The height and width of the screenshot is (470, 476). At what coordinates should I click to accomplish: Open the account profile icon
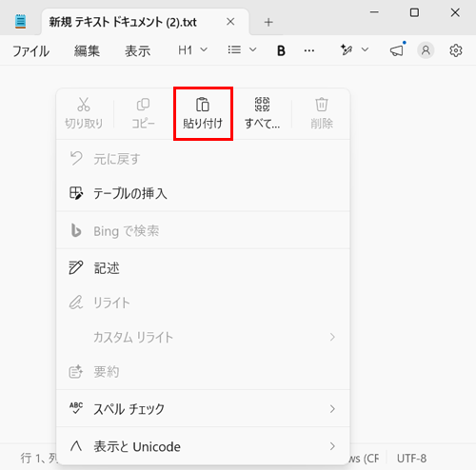coord(426,50)
